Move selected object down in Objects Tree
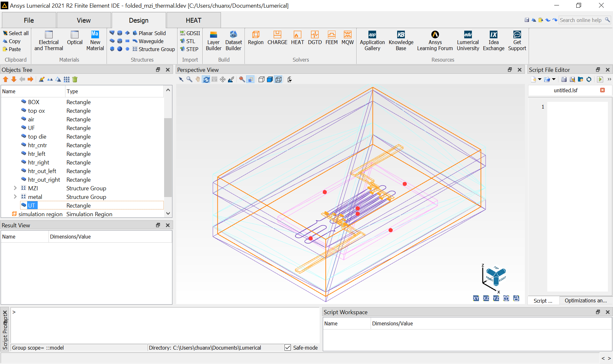 [x=14, y=80]
